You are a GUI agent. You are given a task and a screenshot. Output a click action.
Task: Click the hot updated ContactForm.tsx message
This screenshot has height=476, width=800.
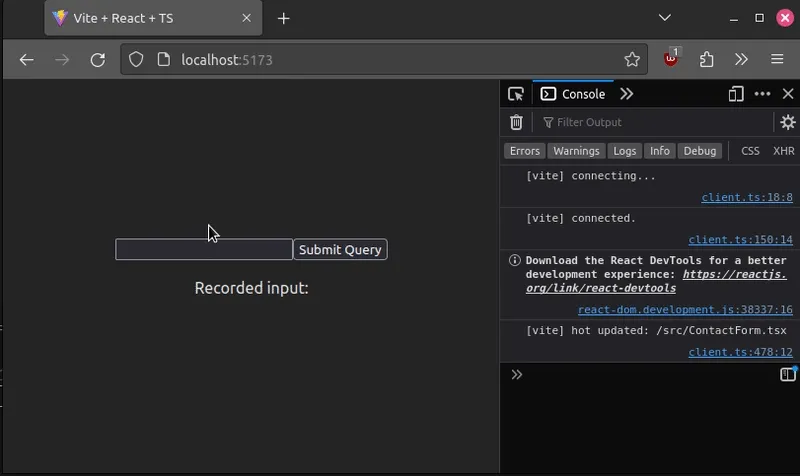coord(656,331)
